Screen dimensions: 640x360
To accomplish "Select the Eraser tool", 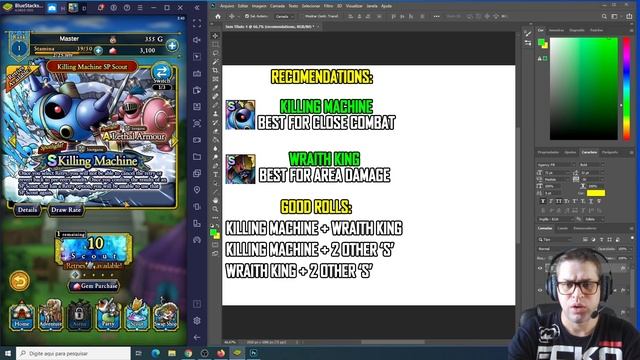I will coord(215,131).
